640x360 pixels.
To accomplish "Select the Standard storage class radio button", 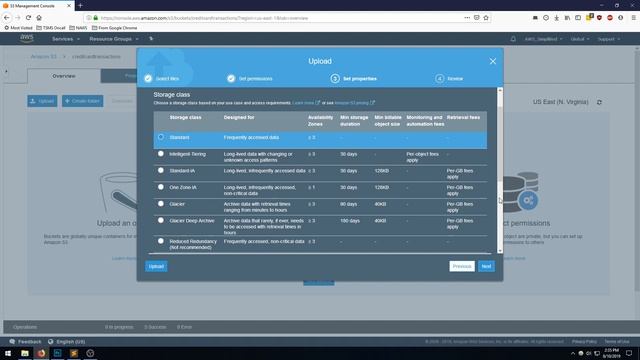I will coord(161,137).
